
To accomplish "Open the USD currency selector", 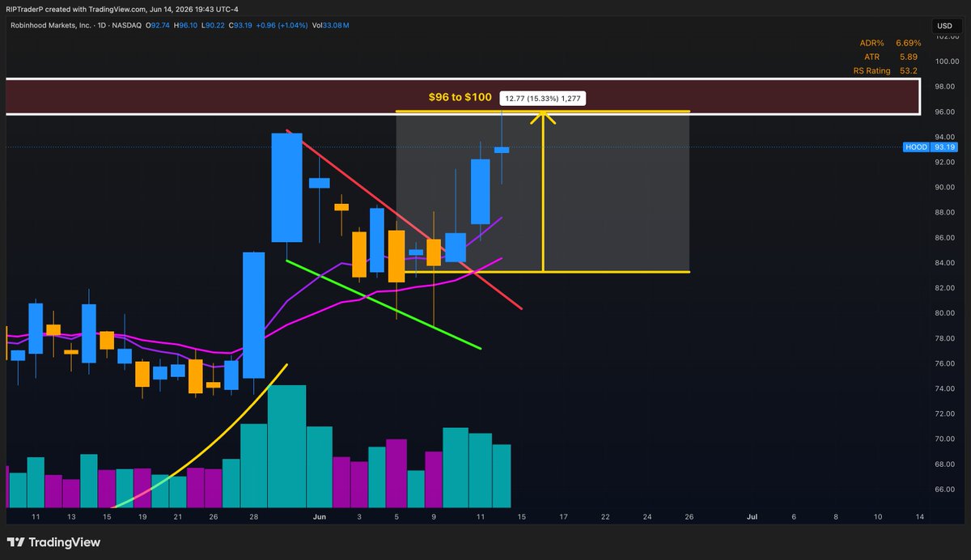I will coord(944,26).
